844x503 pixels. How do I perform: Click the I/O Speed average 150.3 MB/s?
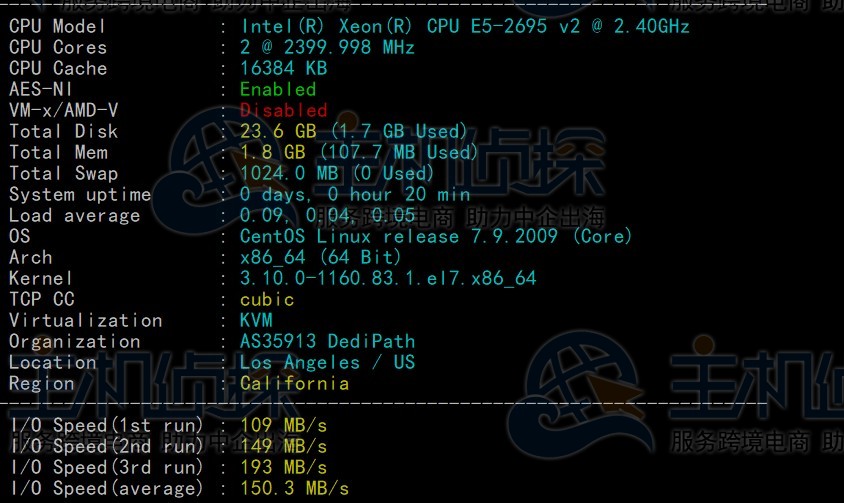click(294, 489)
